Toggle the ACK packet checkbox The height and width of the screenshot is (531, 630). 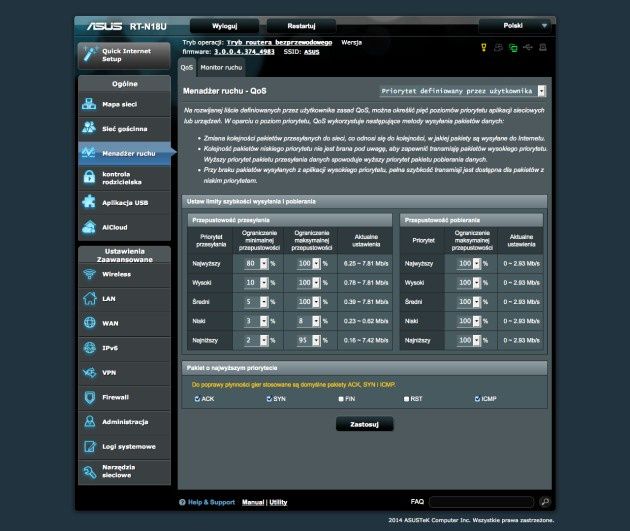click(x=197, y=399)
